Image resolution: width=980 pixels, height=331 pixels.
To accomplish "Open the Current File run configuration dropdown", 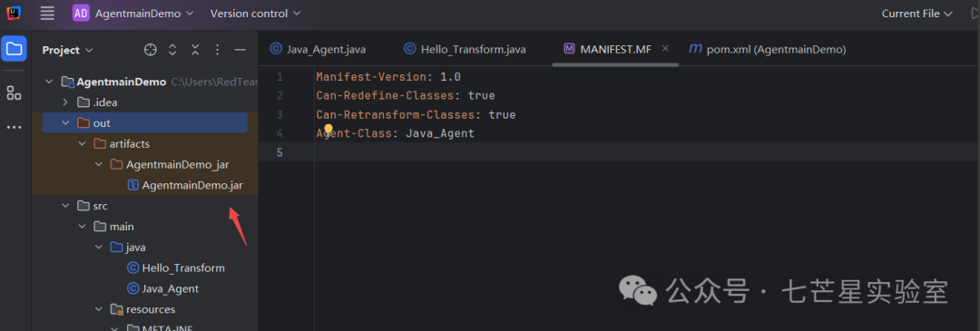I will [x=916, y=13].
